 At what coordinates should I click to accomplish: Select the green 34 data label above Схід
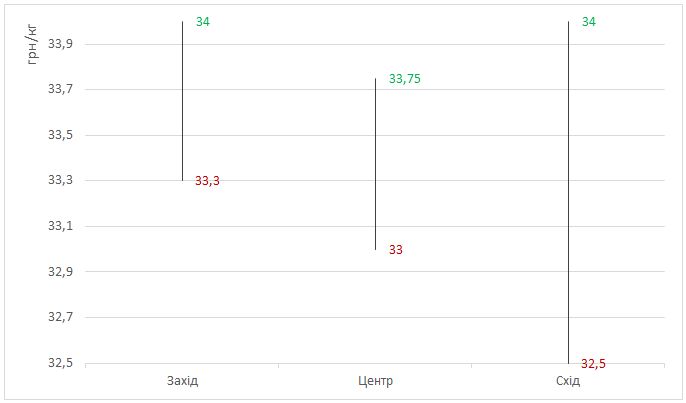click(589, 22)
